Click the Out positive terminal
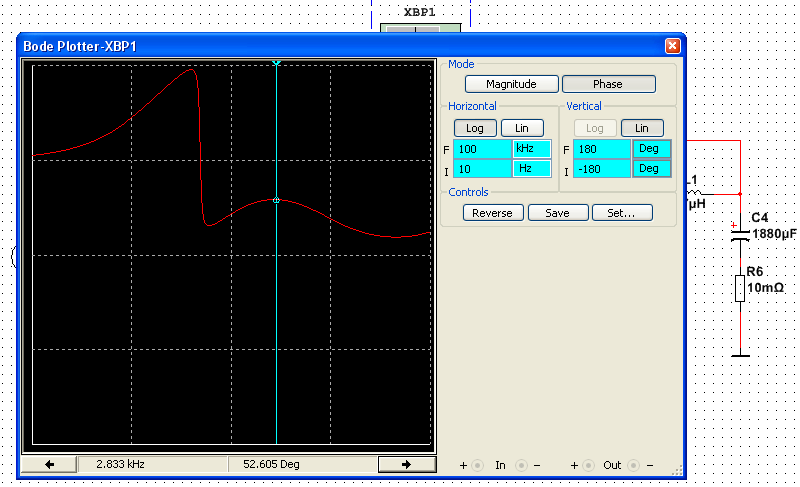This screenshot has height=487, width=800. (x=588, y=465)
